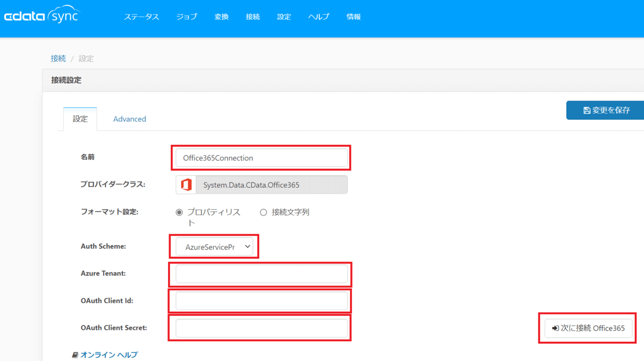Click the フォーマット設定: label

tap(109, 212)
